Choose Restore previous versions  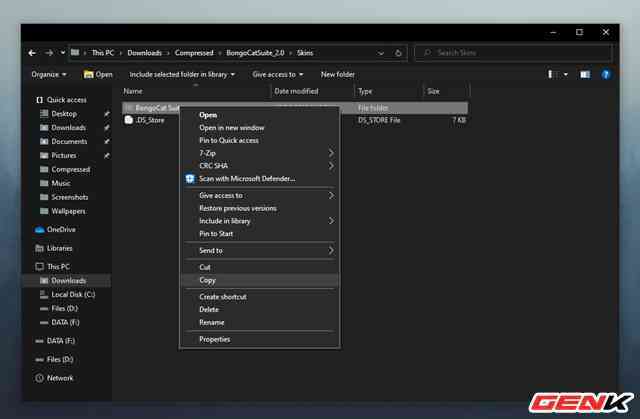click(260, 208)
